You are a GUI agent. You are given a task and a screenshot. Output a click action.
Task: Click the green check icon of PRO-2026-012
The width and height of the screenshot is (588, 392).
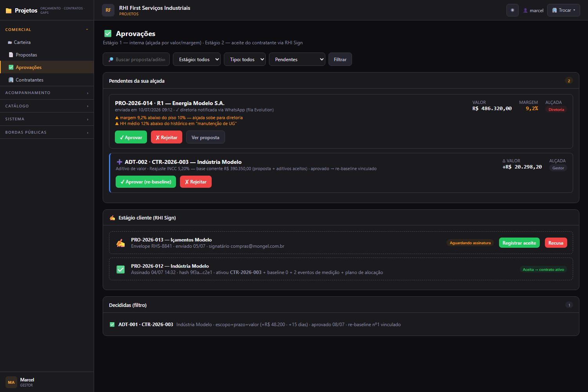[121, 269]
